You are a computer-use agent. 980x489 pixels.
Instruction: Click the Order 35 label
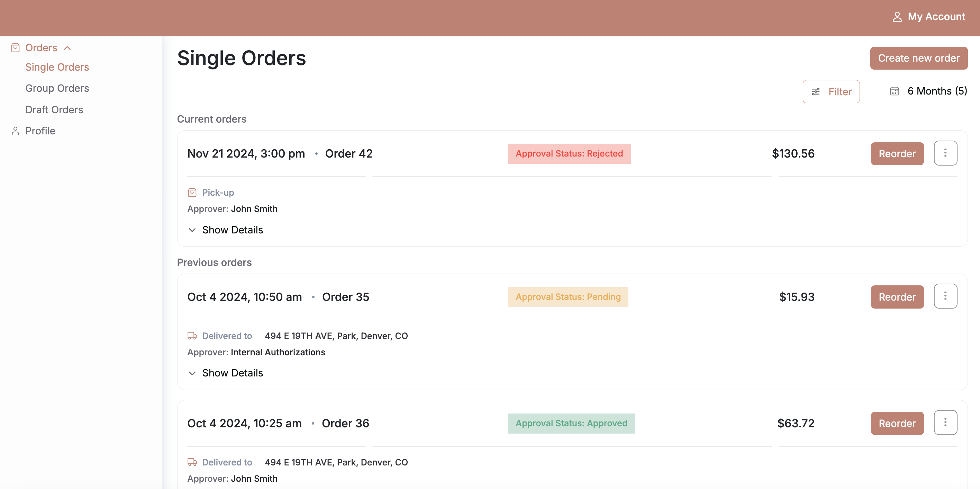(345, 297)
